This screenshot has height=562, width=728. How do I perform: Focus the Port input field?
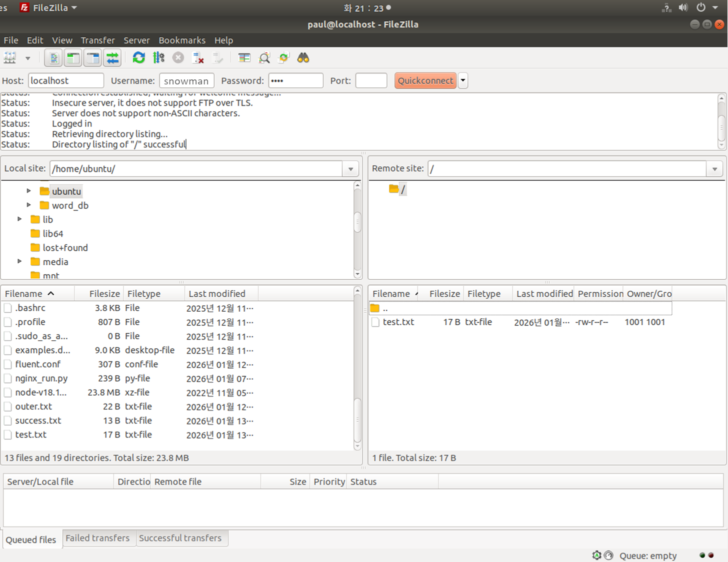(x=371, y=80)
